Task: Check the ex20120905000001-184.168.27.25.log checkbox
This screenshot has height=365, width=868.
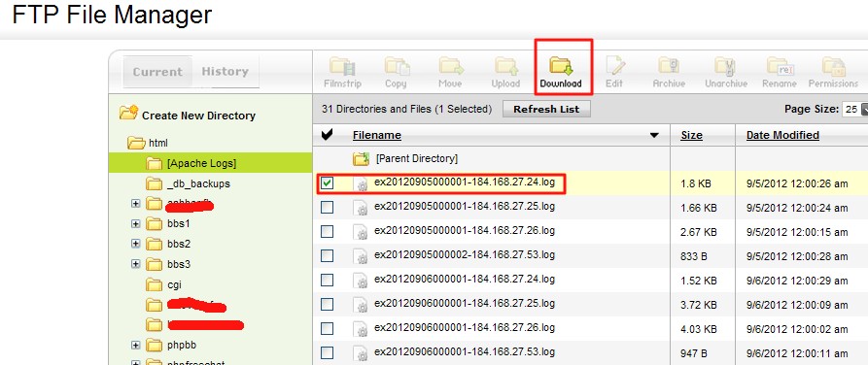Action: click(328, 208)
